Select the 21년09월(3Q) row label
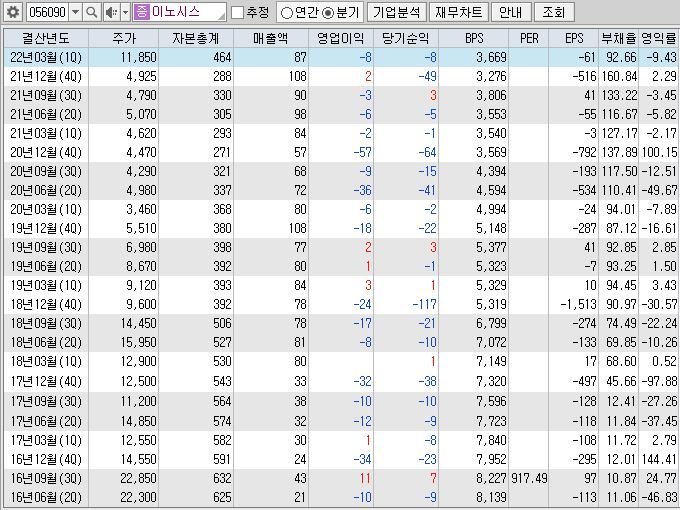Image resolution: width=680 pixels, height=510 pixels. (46, 95)
